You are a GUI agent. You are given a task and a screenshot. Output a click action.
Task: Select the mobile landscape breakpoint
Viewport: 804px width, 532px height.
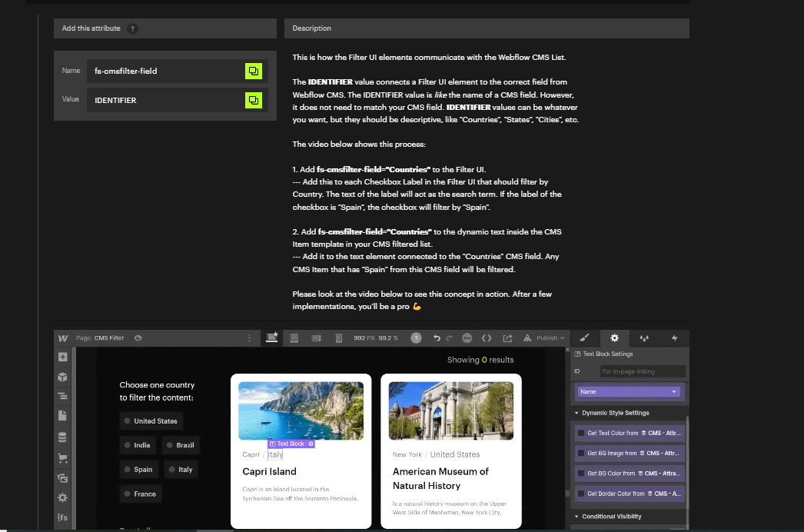coord(317,338)
